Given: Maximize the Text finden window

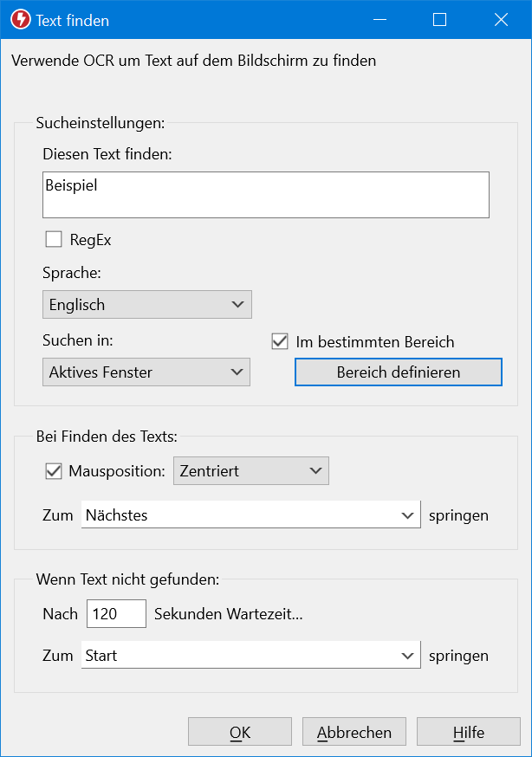Looking at the screenshot, I should (439, 20).
